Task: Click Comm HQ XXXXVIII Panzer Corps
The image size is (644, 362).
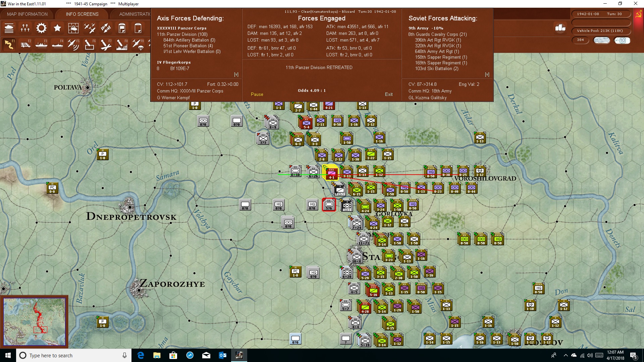Action: [x=190, y=91]
